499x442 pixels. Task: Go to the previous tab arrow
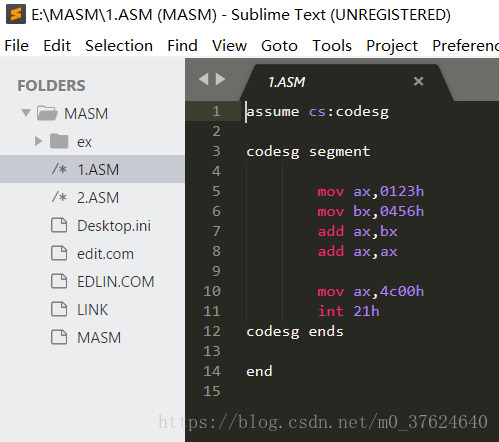[204, 79]
